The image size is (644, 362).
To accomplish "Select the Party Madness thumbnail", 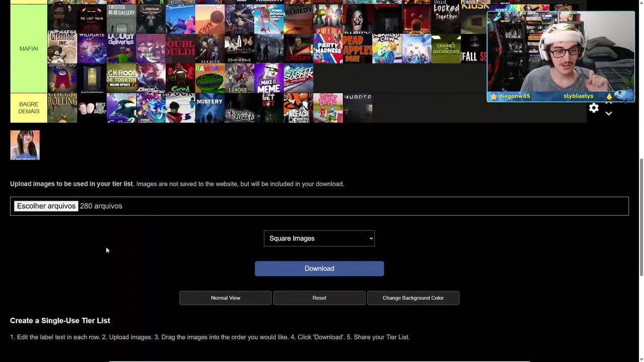I will click(328, 48).
